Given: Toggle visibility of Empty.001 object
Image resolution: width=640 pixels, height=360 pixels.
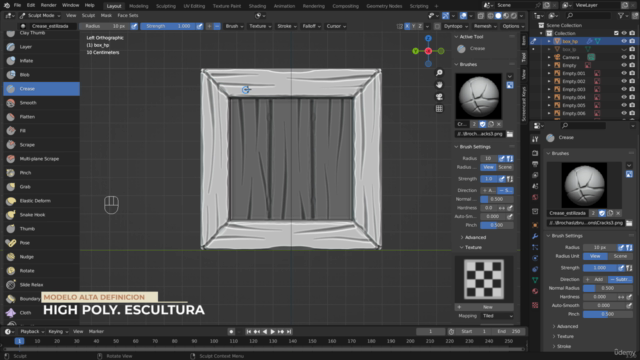Looking at the screenshot, I should point(624,73).
